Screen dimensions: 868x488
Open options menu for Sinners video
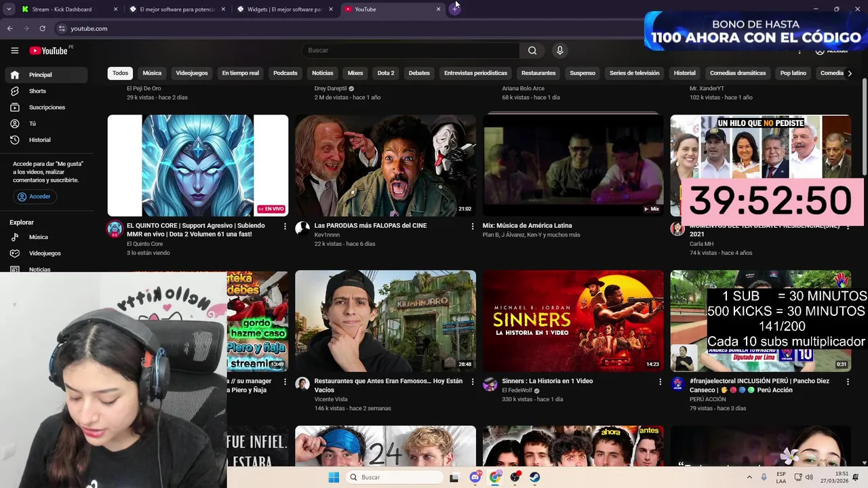pyautogui.click(x=660, y=382)
